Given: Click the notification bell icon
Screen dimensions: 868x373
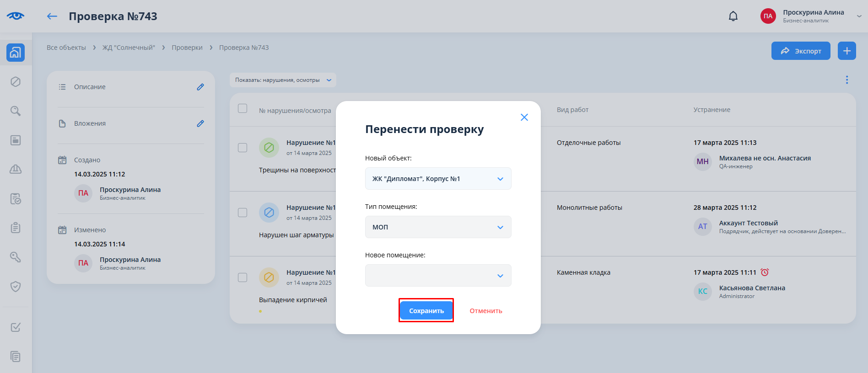Looking at the screenshot, I should point(733,16).
